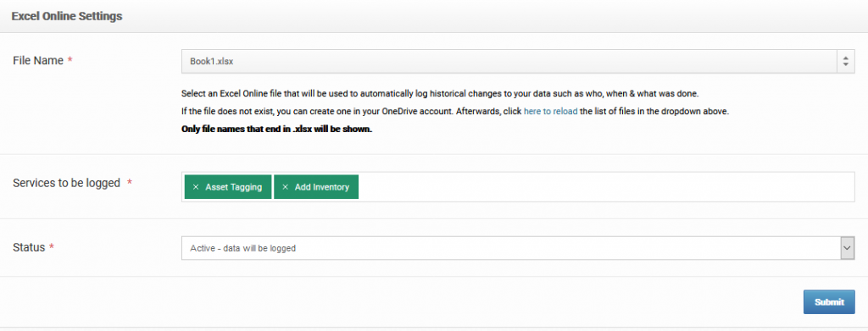
Task: Click the Services to be logged label
Action: click(x=66, y=183)
